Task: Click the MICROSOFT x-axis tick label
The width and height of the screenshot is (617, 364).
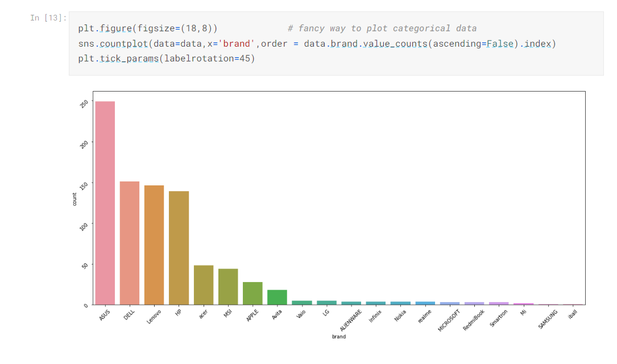Action: coord(449,321)
